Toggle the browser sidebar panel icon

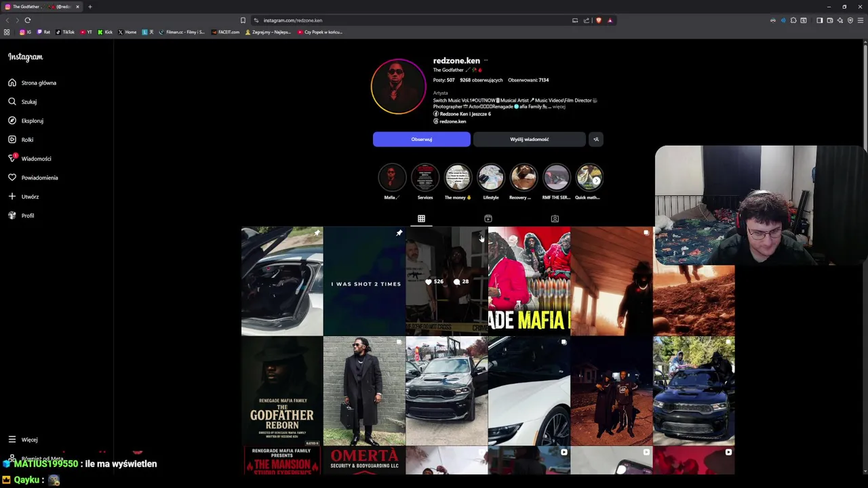pos(819,20)
